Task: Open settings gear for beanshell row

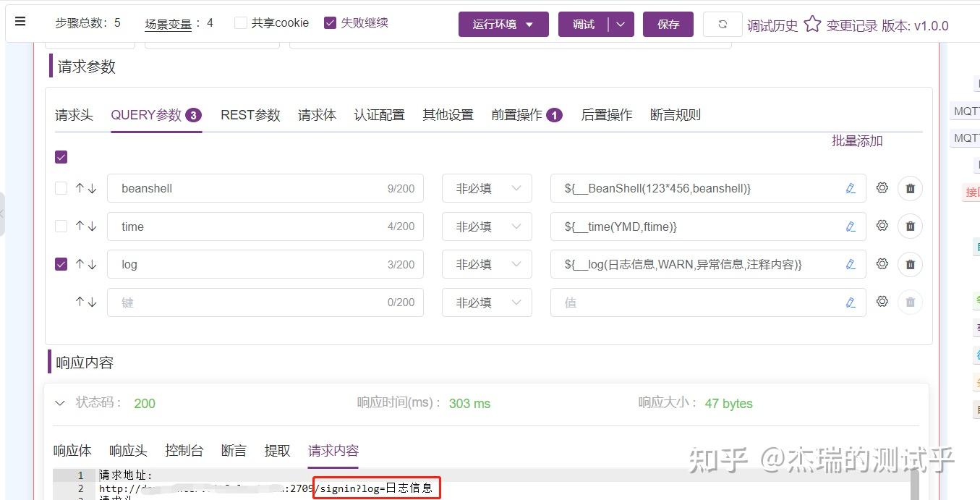Action: (882, 188)
